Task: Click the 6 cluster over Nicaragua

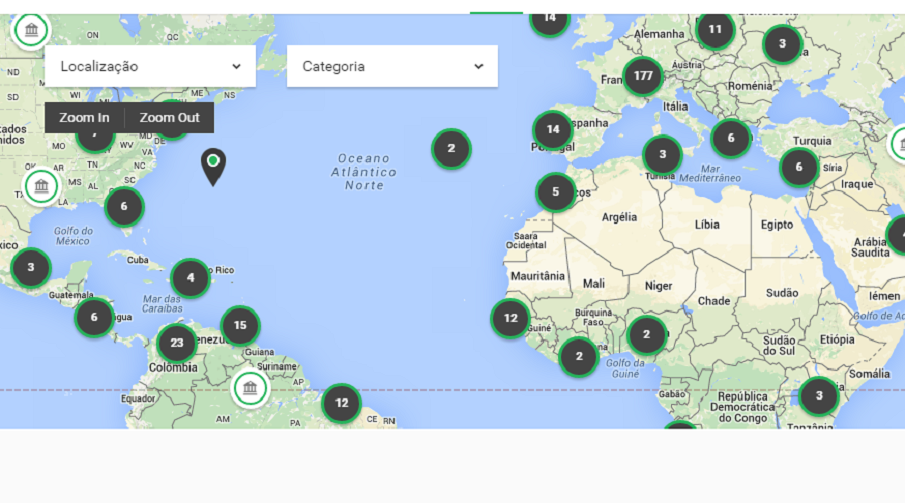Action: (94, 317)
